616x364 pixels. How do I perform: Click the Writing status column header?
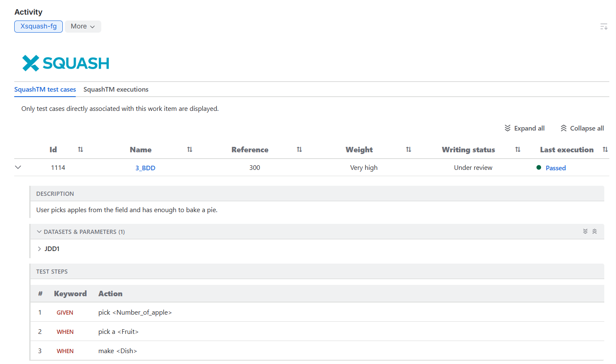[x=468, y=150]
